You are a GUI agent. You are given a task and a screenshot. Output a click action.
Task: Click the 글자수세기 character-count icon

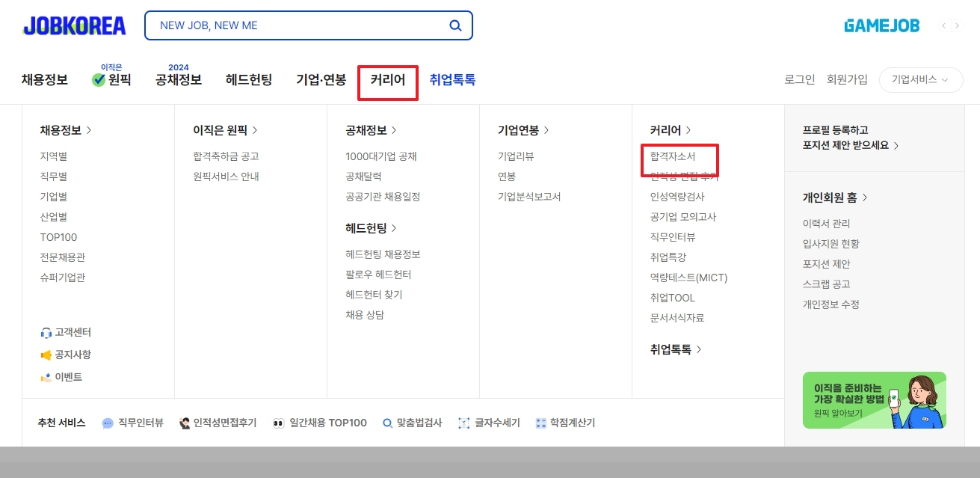(463, 423)
